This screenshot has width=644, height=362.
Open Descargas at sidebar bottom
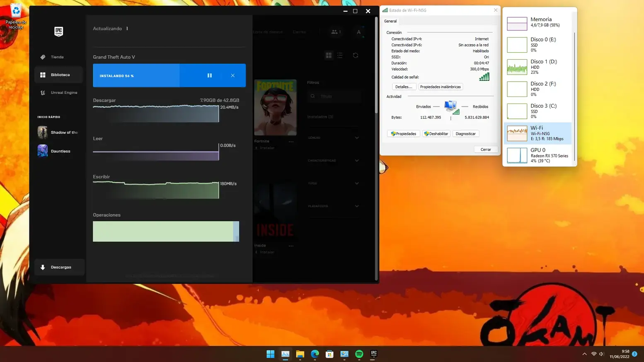[x=60, y=267]
